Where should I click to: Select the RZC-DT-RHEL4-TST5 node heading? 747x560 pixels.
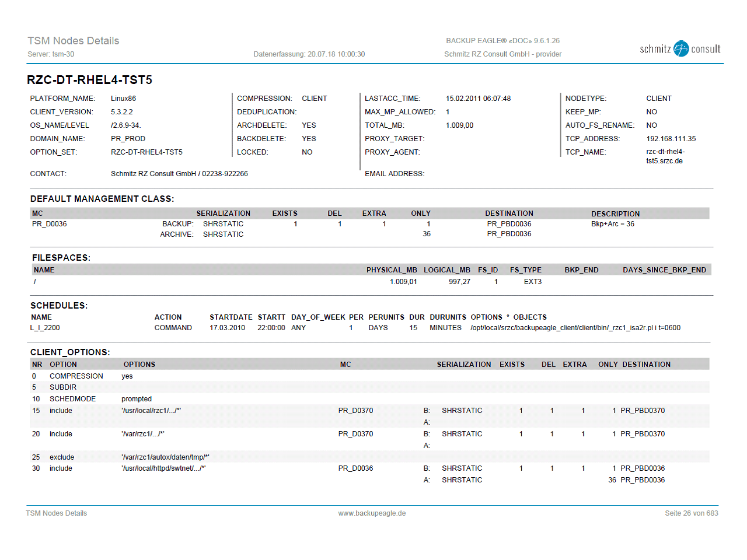click(x=89, y=80)
